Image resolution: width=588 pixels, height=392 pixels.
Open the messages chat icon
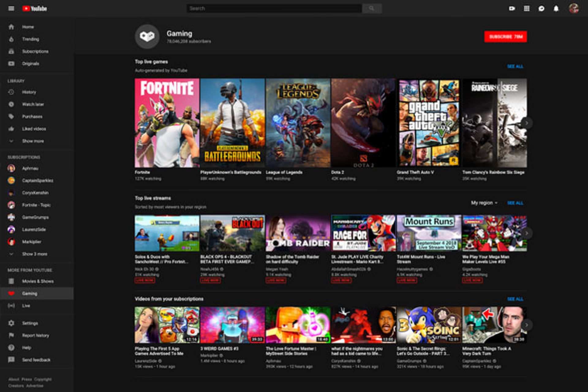(541, 9)
